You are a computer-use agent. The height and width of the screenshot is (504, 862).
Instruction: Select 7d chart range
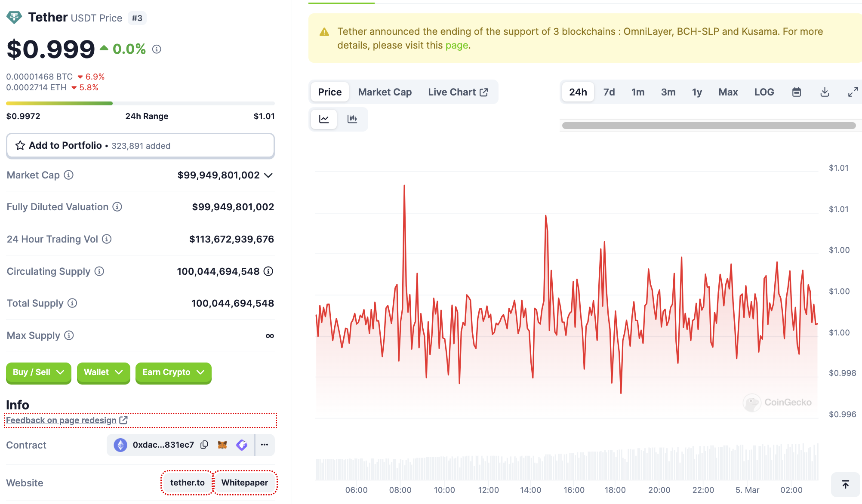pyautogui.click(x=609, y=92)
